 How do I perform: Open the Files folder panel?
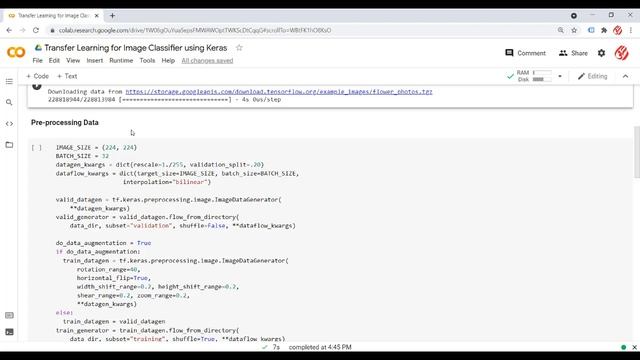pos(9,145)
